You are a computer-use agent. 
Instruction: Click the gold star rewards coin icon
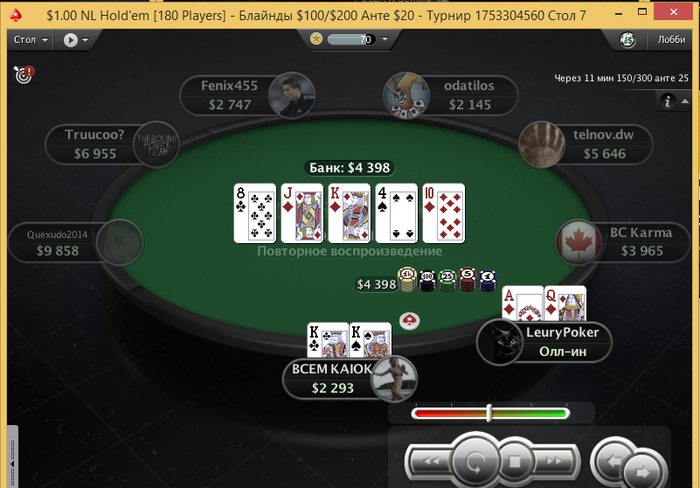tap(317, 39)
